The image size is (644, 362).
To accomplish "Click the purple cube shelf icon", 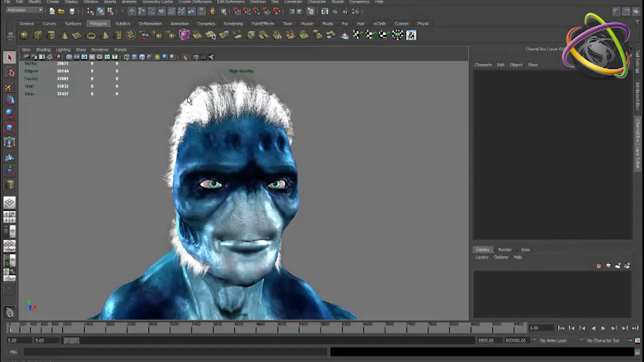I will (x=184, y=35).
